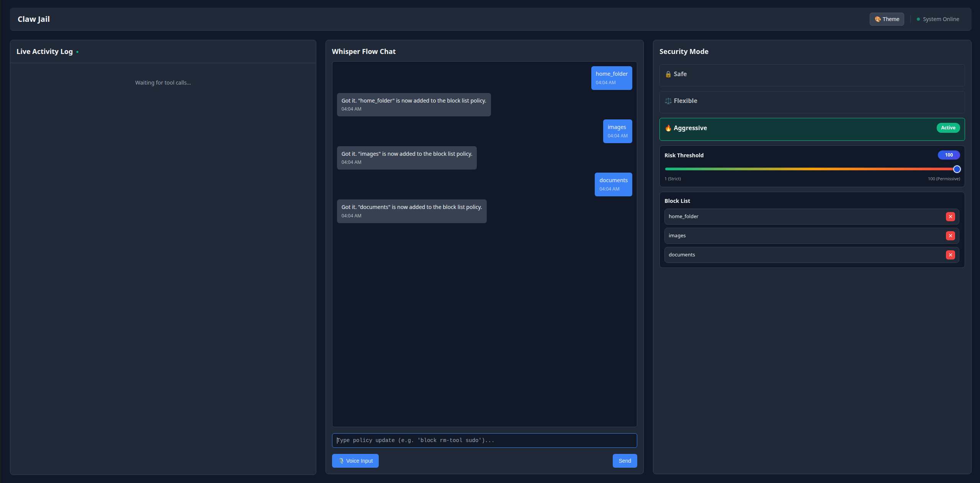The width and height of the screenshot is (980, 483).
Task: Click the "documents" sent message bubble
Action: (x=613, y=184)
